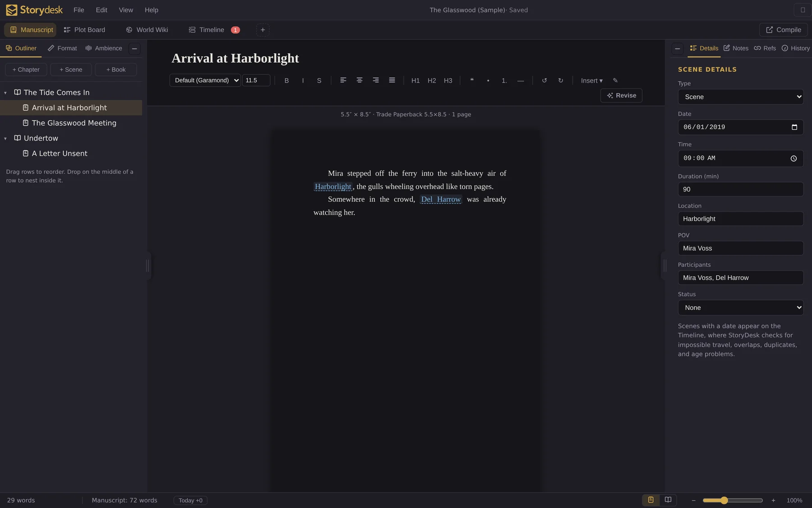Add a new scene

71,70
